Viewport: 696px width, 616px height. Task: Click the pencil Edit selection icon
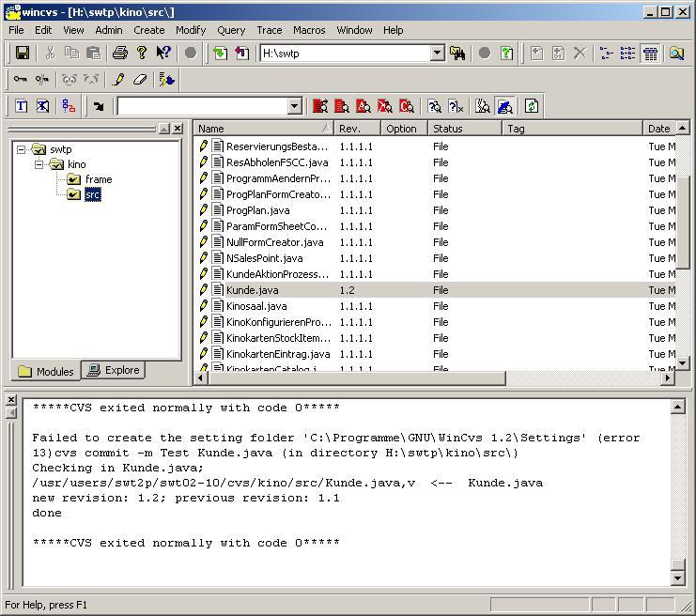click(118, 80)
